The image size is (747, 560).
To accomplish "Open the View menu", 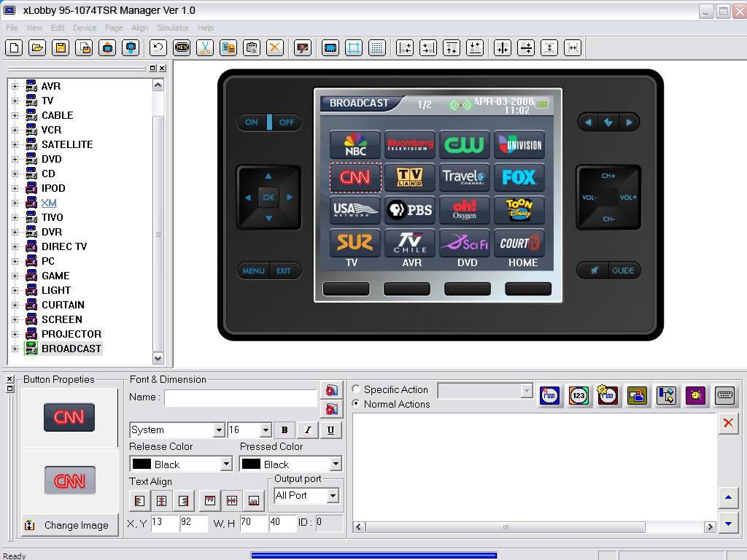I will pos(34,28).
